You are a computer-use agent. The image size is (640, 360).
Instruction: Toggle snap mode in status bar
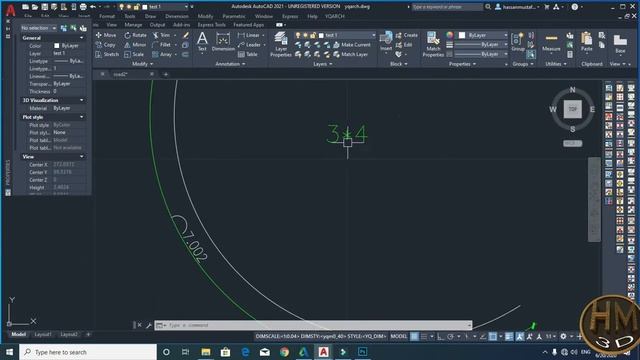(424, 336)
